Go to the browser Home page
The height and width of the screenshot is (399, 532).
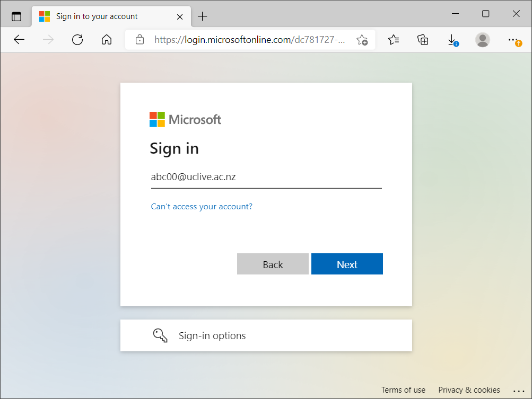pyautogui.click(x=107, y=40)
